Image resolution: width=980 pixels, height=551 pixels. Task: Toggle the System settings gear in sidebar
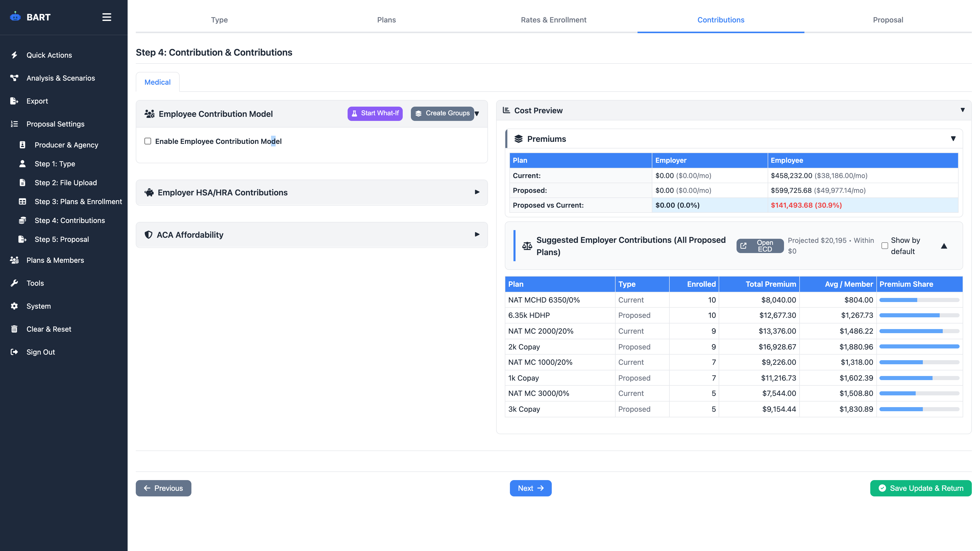pyautogui.click(x=14, y=306)
